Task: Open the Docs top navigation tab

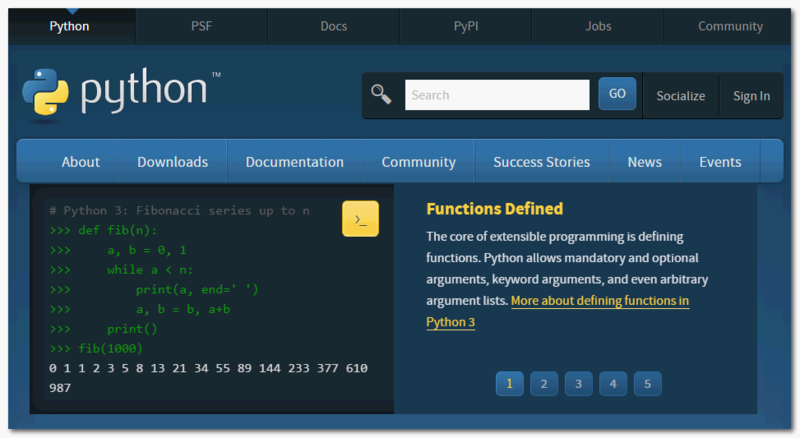Action: click(334, 26)
